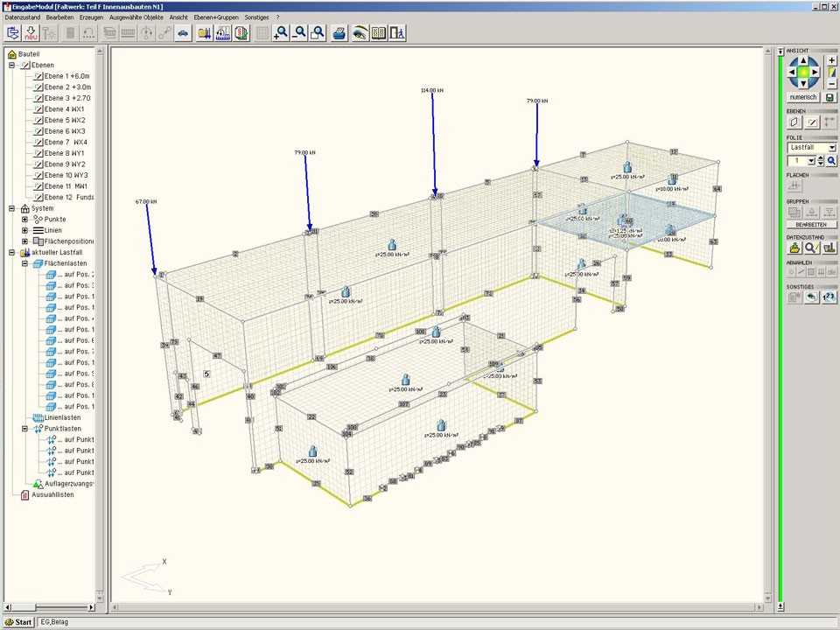Click the zoom out magnifier toolbar icon
840x630 pixels.
tap(299, 33)
